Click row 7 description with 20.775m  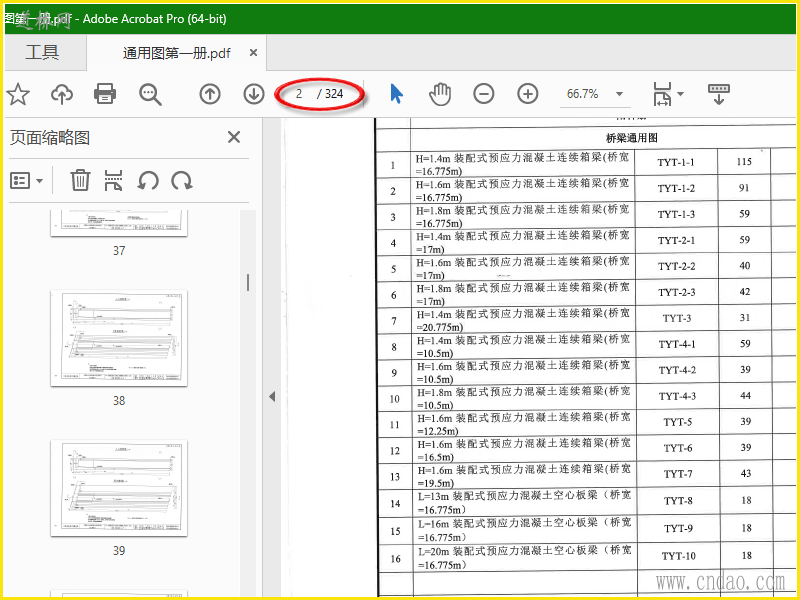pyautogui.click(x=523, y=320)
